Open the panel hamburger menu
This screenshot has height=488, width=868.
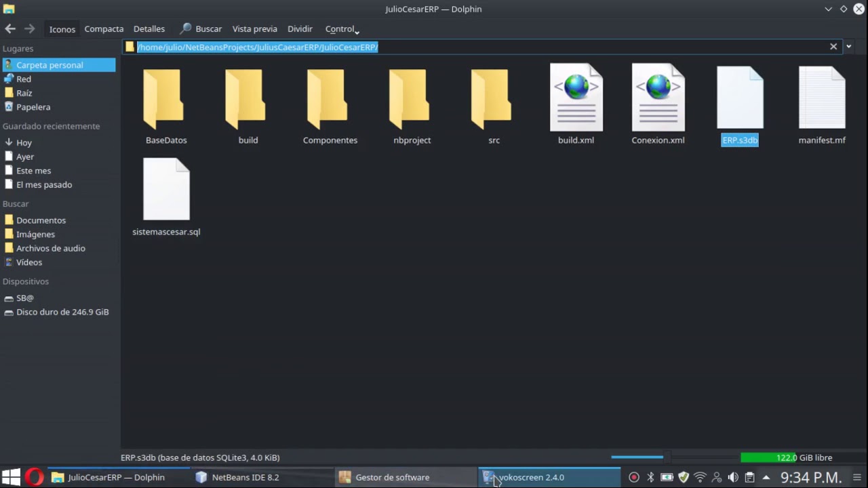coord(857,477)
